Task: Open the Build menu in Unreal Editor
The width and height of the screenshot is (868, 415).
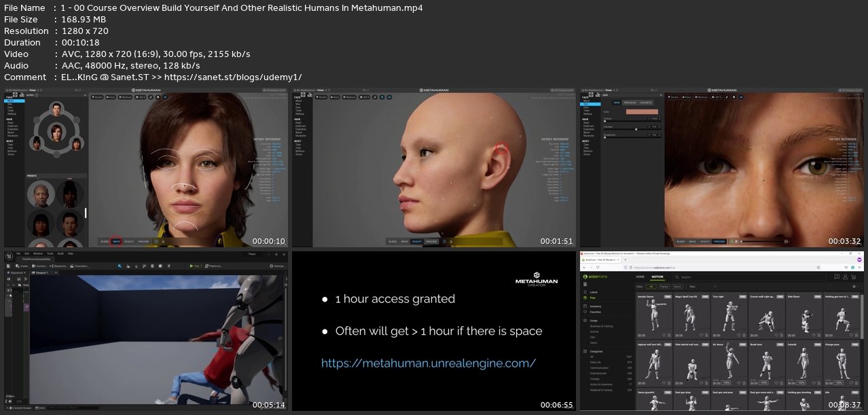Action: click(x=60, y=253)
